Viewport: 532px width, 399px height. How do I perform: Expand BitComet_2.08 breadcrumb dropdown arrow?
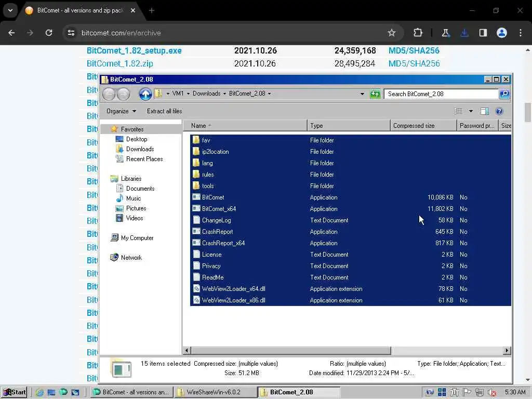point(269,94)
